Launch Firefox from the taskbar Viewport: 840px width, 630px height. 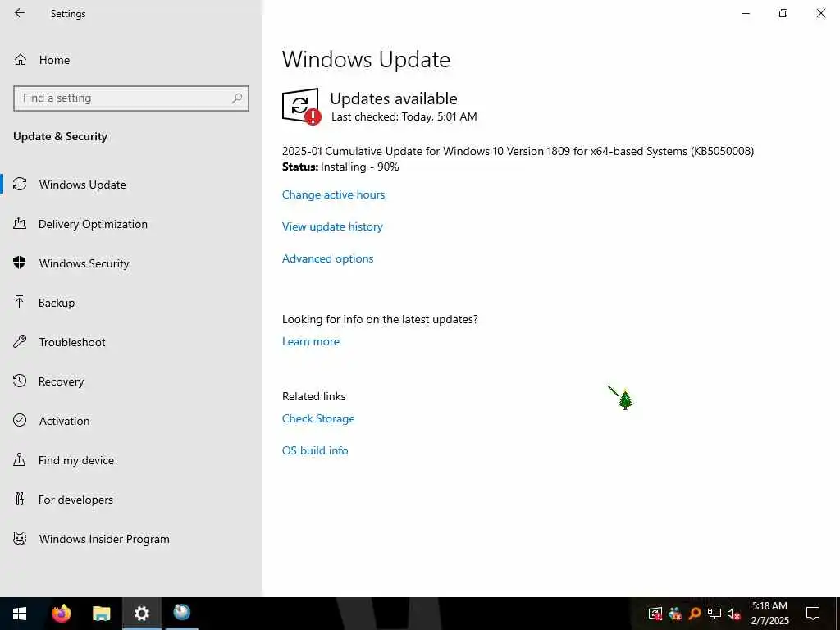click(x=61, y=614)
